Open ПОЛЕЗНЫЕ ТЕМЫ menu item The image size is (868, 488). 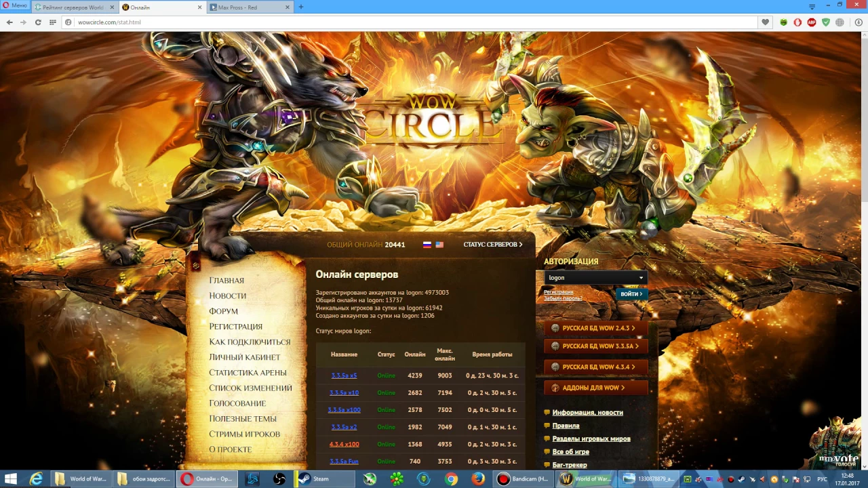tap(243, 419)
